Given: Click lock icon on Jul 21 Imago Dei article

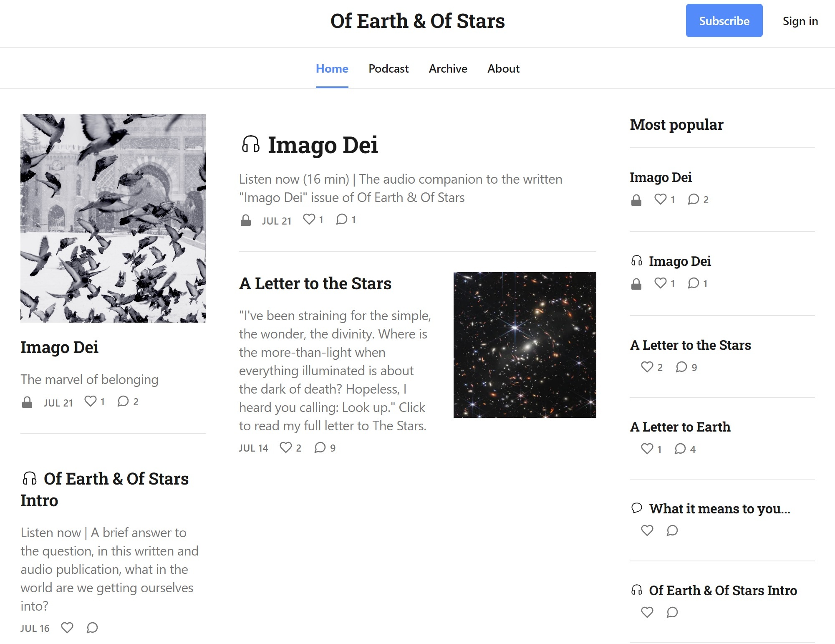Looking at the screenshot, I should [x=27, y=402].
